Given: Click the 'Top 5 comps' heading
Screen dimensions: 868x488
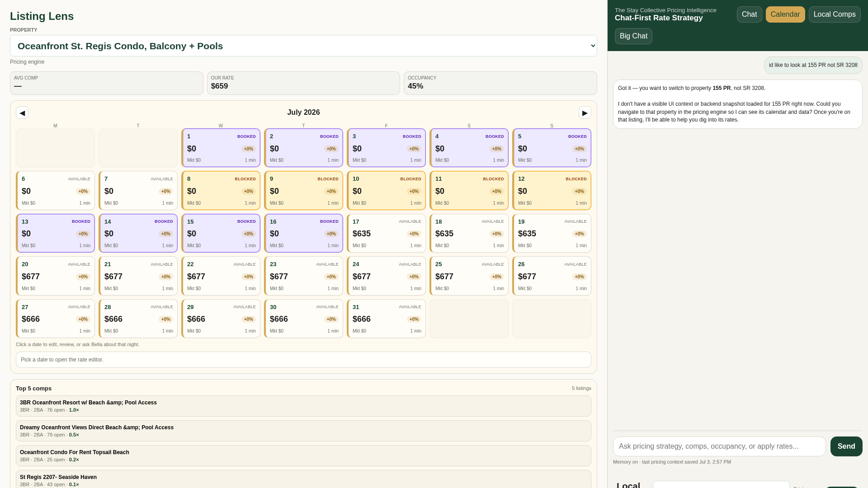Looking at the screenshot, I should 33,389.
